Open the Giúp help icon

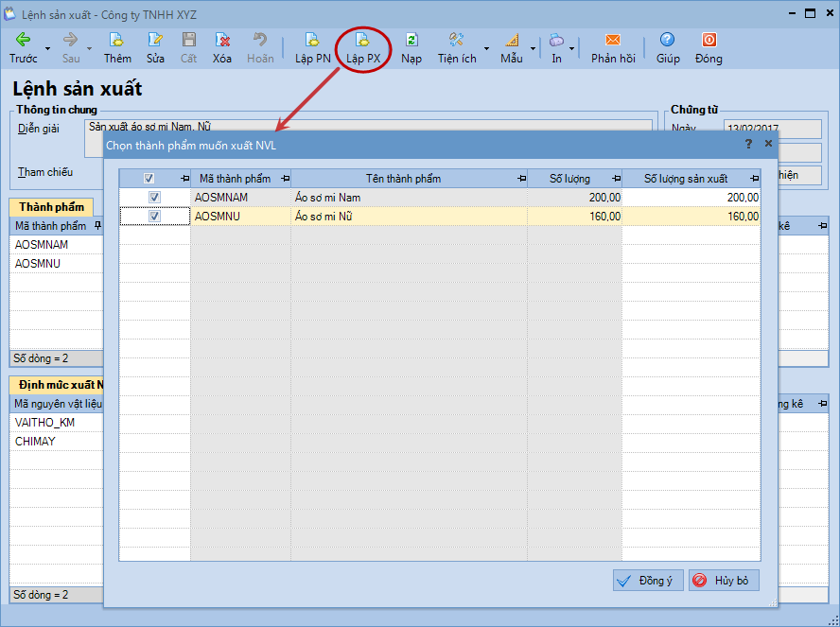click(x=668, y=40)
